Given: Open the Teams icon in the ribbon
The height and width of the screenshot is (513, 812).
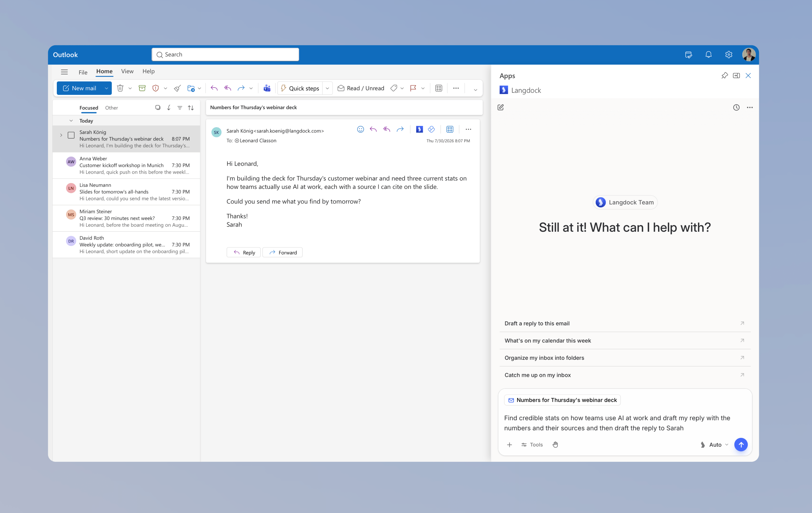Looking at the screenshot, I should coord(267,88).
